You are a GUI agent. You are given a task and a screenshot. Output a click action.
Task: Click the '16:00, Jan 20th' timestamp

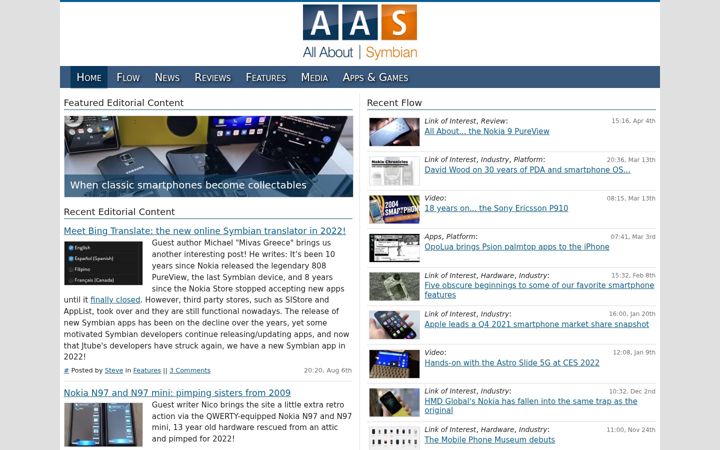[x=632, y=314]
